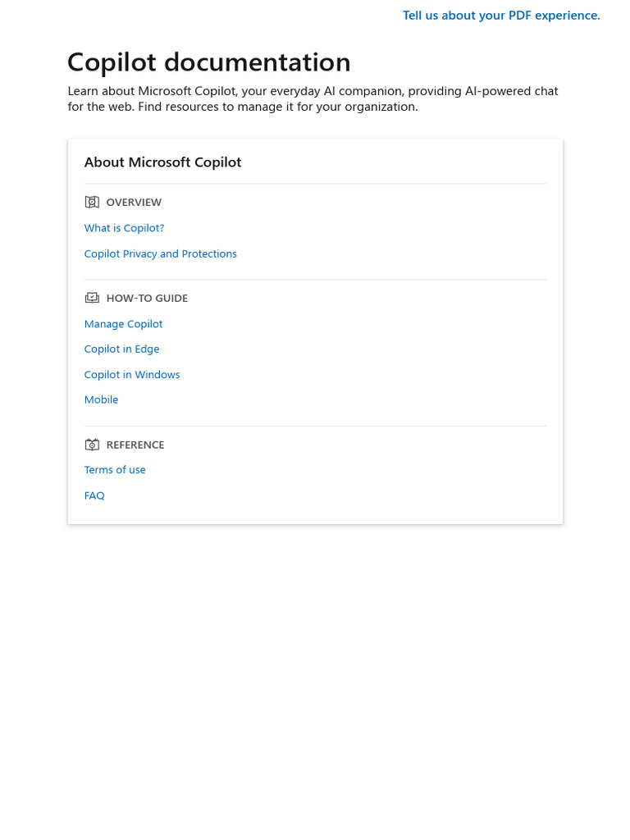
Task: Click the REFERENCE section label
Action: pos(135,445)
